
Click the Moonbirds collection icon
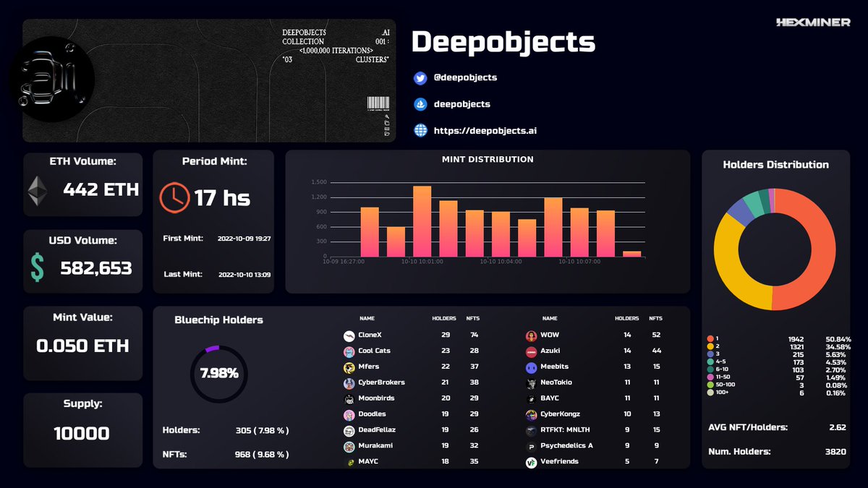(x=349, y=399)
